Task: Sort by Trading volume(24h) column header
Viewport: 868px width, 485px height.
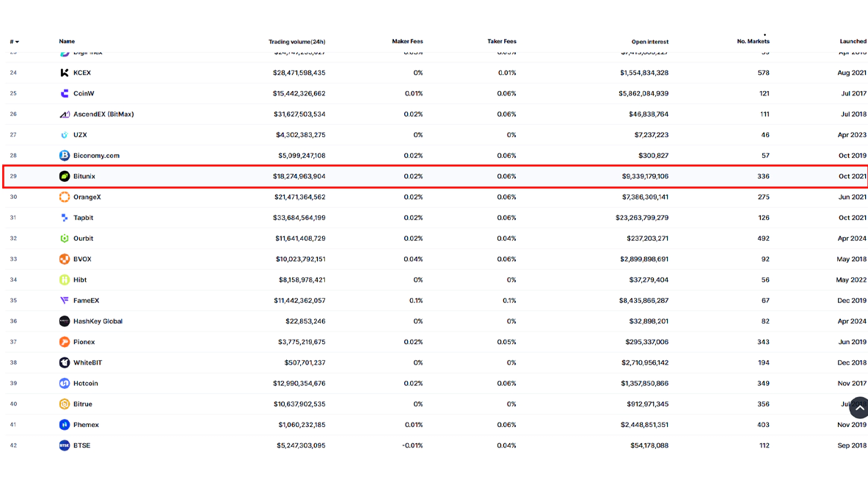Action: pos(296,42)
